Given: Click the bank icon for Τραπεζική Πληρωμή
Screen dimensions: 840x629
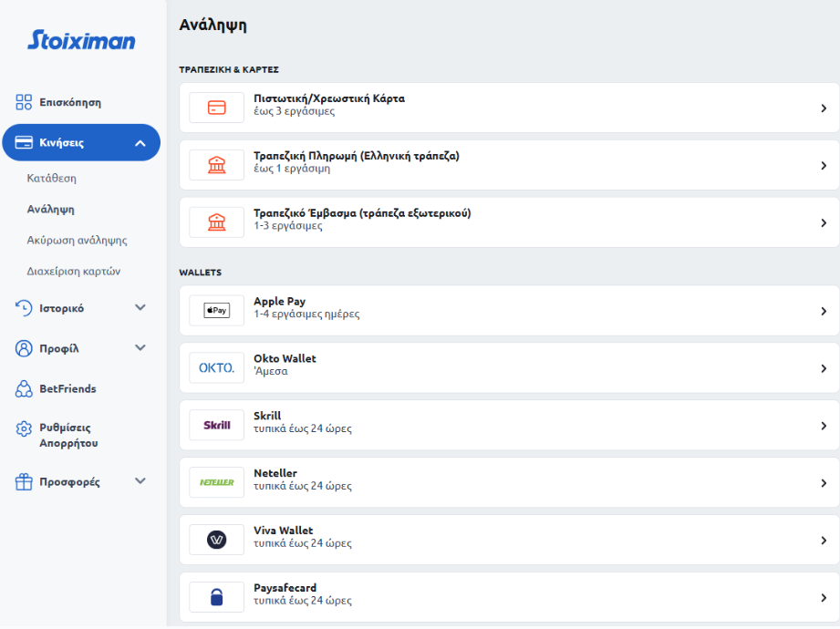Looking at the screenshot, I should (216, 165).
